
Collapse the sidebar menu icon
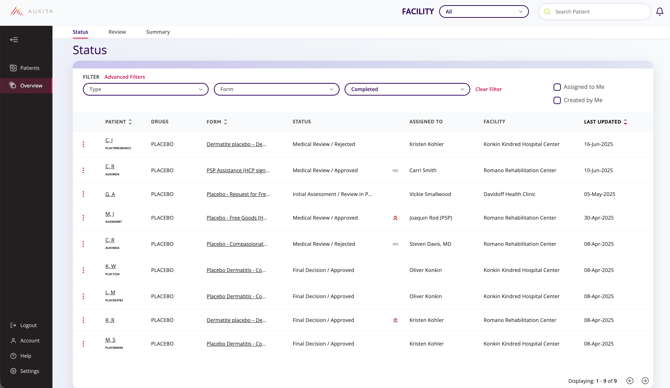(14, 40)
